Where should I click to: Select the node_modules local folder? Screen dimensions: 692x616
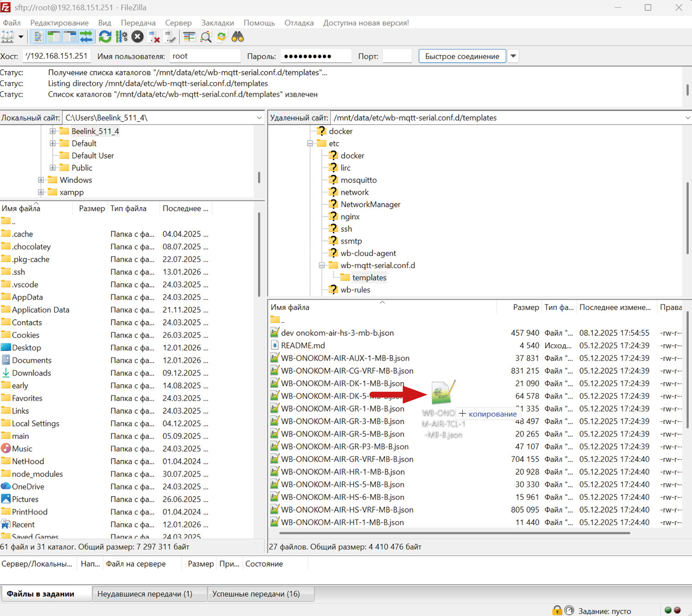(37, 474)
